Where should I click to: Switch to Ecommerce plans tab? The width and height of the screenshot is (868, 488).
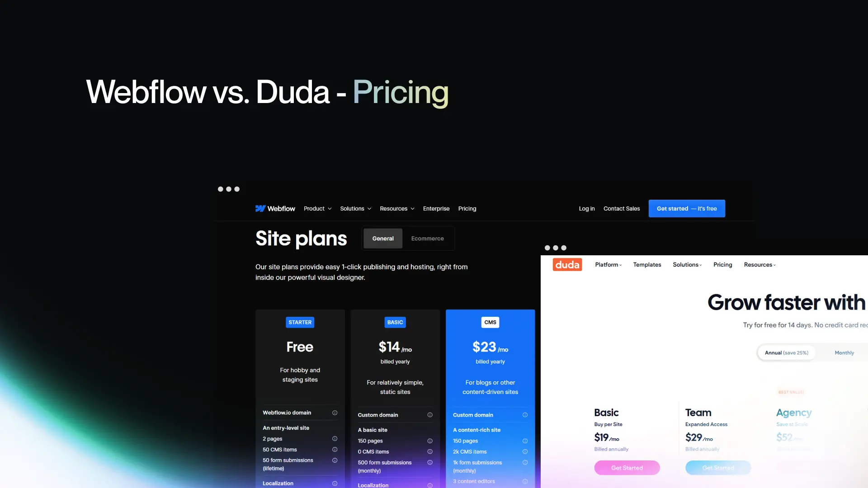click(427, 238)
